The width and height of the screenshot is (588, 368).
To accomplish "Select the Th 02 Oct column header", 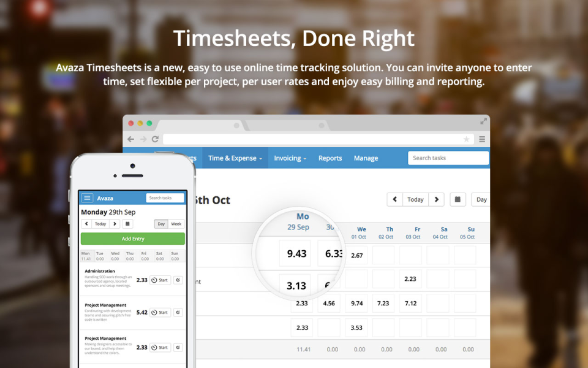I will coord(386,233).
